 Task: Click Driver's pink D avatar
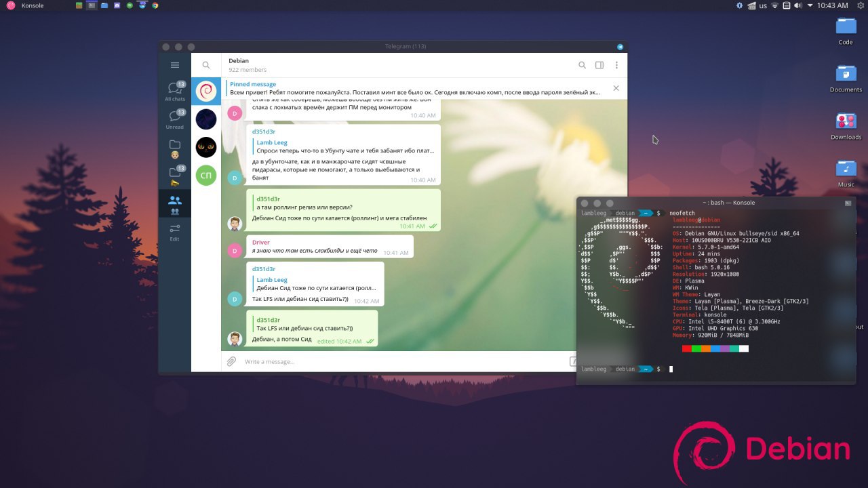click(x=235, y=251)
